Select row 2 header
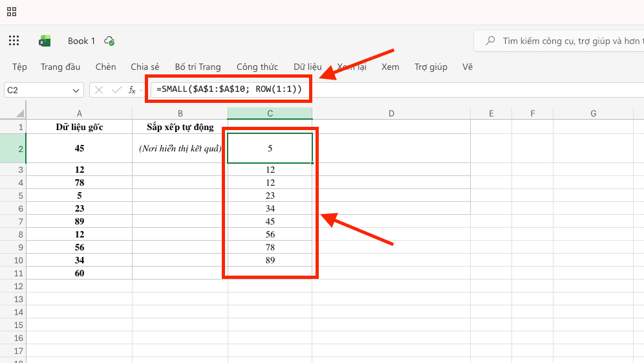Viewport: 644px width, 363px height. click(13, 148)
